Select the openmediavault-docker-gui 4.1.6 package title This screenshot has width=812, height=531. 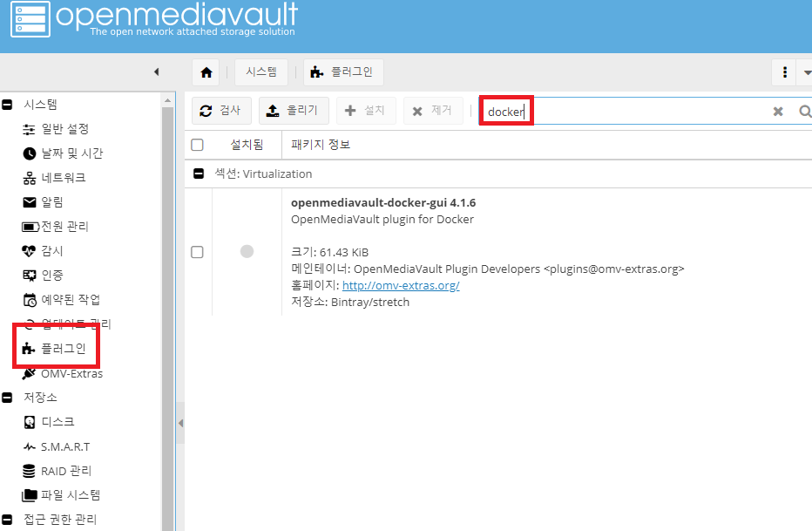pos(383,202)
